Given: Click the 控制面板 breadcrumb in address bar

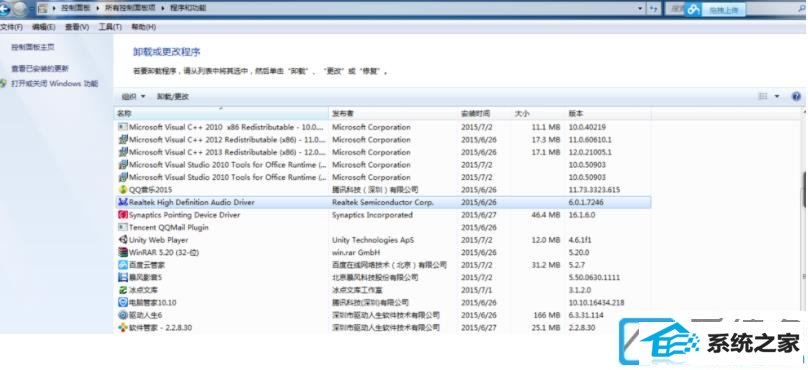Looking at the screenshot, I should pyautogui.click(x=76, y=9).
